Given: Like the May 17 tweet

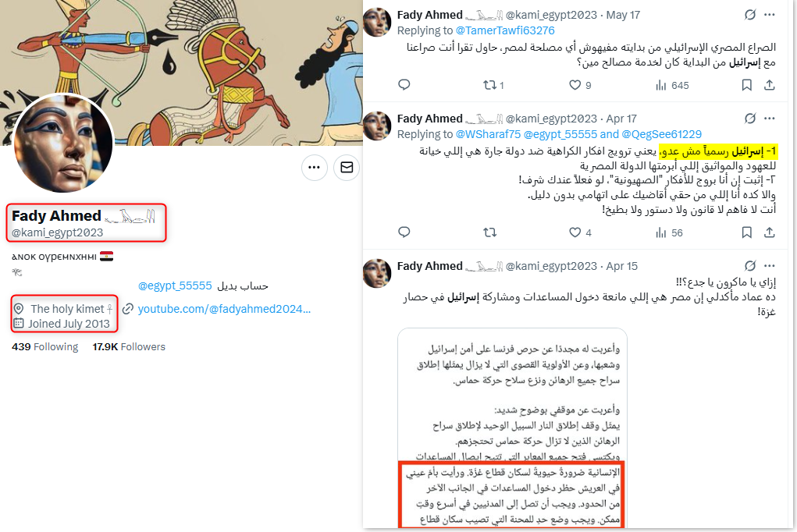Looking at the screenshot, I should 580,85.
